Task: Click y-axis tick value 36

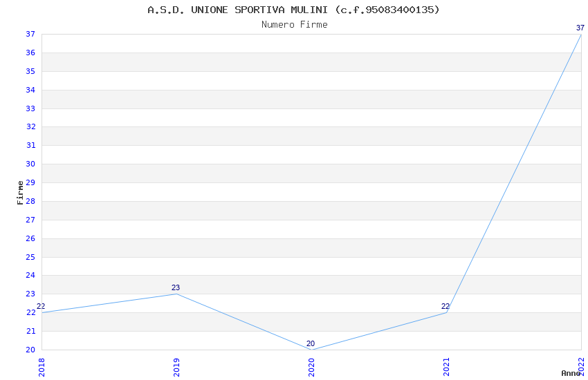Action: (x=30, y=53)
